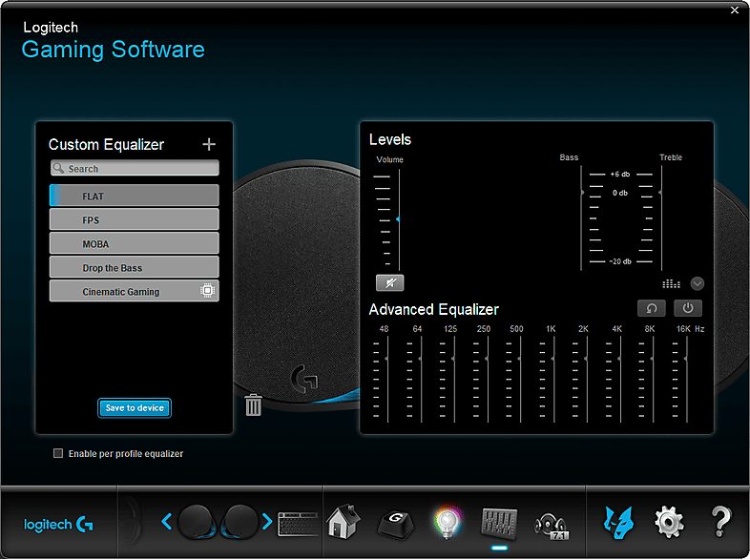This screenshot has height=560, width=750.
Task: Open the Home page icon
Action: [344, 522]
